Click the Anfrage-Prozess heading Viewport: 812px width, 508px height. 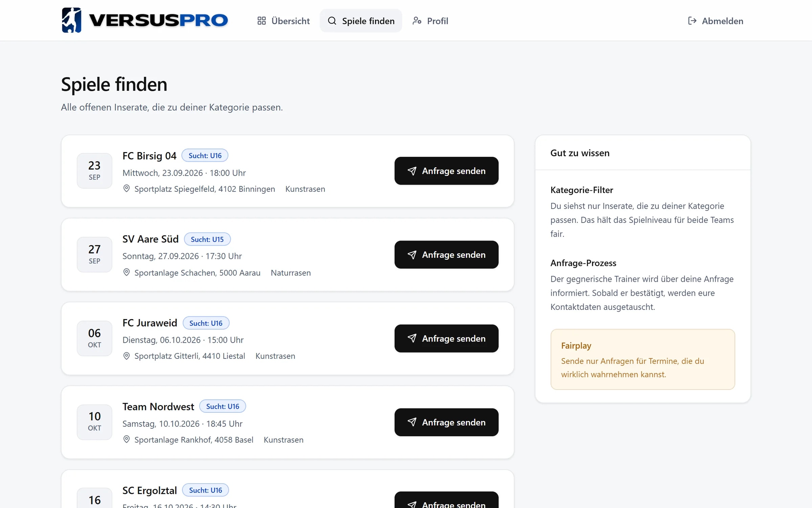(x=583, y=263)
